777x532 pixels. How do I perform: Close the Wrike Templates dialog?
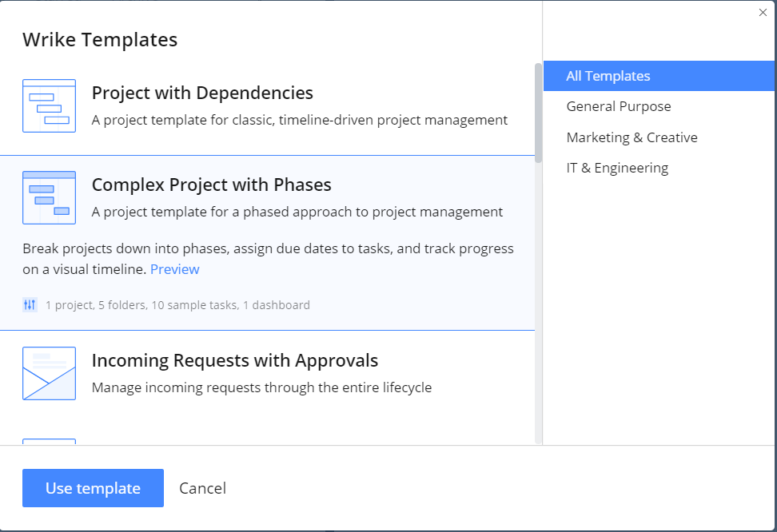coord(763,13)
